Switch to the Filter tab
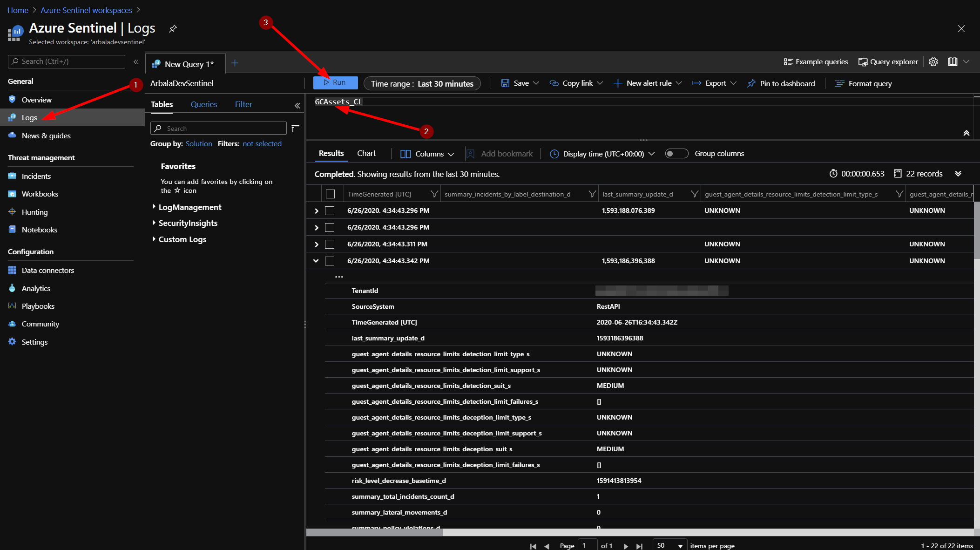 [x=243, y=104]
